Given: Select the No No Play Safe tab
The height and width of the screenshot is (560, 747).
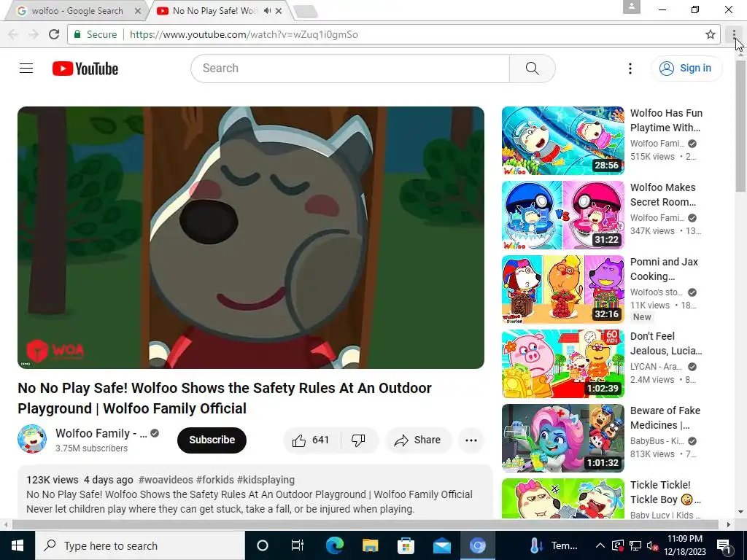Looking at the screenshot, I should coord(214,10).
